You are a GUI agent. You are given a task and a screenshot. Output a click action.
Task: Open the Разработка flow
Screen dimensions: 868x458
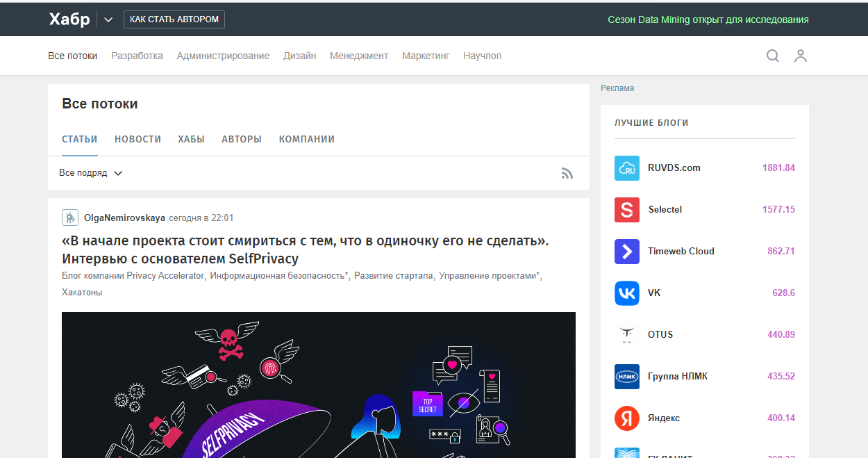point(137,56)
